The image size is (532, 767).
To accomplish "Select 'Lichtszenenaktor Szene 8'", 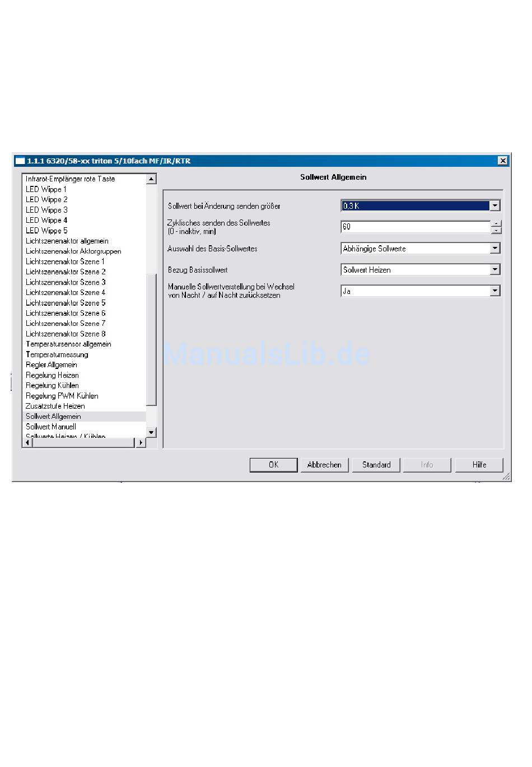I will click(66, 334).
